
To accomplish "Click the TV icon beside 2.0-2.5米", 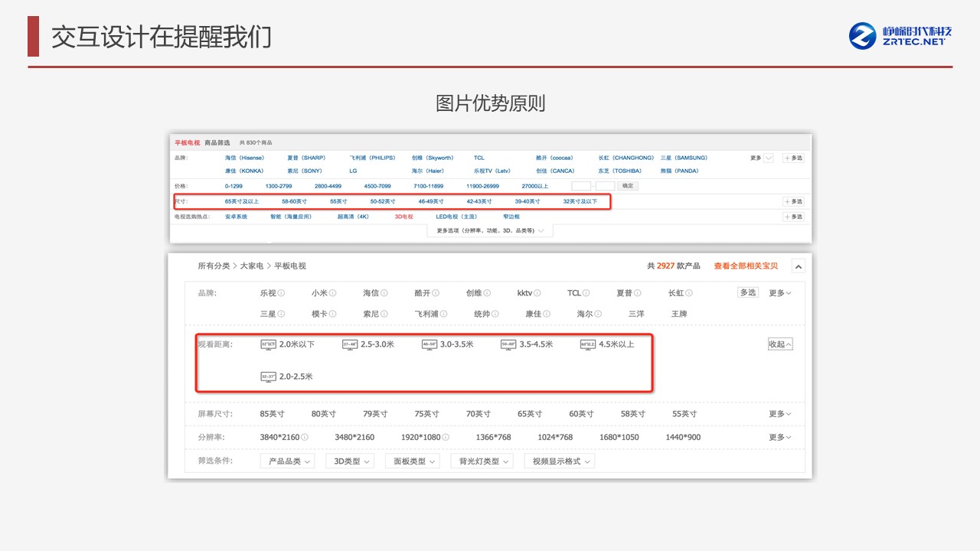I will pyautogui.click(x=268, y=377).
